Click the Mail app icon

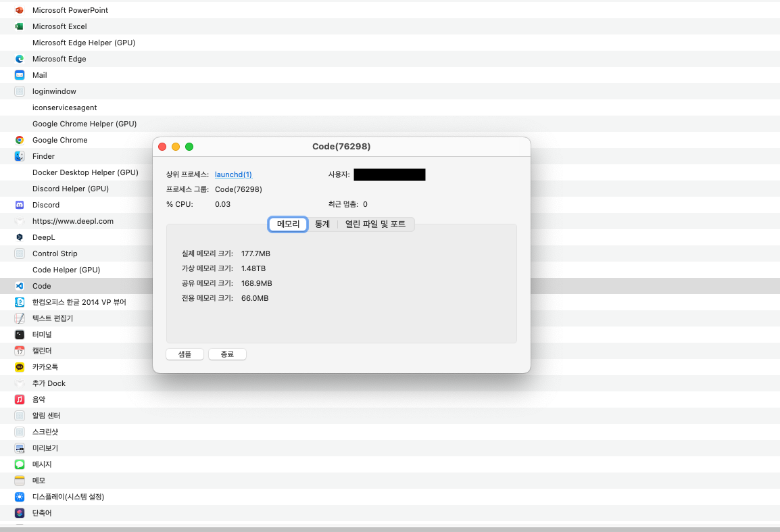click(x=20, y=75)
